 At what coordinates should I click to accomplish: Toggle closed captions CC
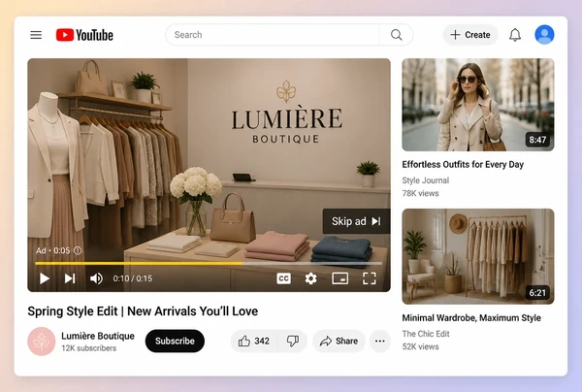coord(283,278)
